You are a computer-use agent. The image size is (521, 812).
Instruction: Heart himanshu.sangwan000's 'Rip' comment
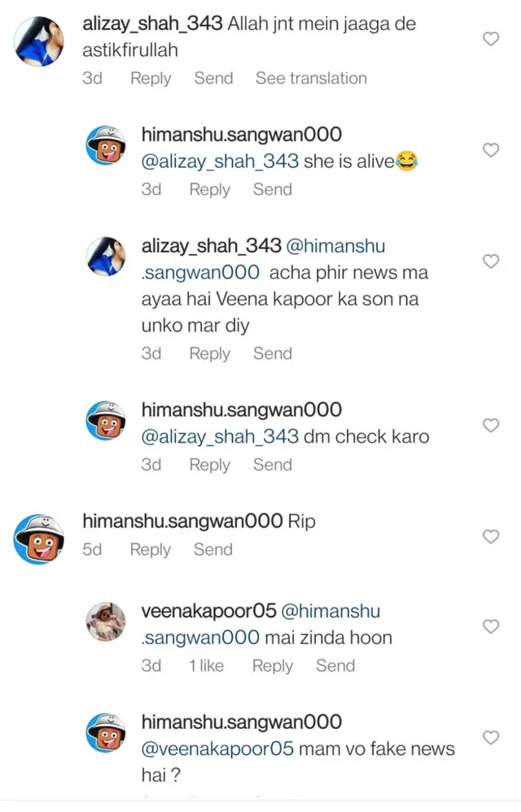coord(491,537)
